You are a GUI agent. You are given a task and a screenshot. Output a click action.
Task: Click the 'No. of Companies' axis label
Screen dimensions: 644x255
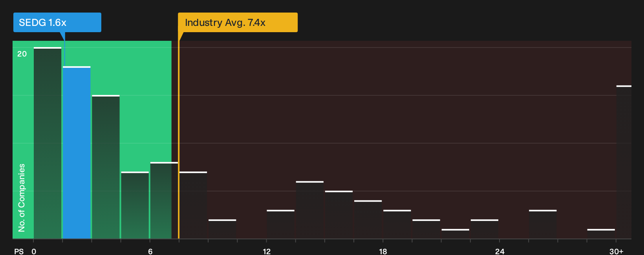(x=22, y=197)
